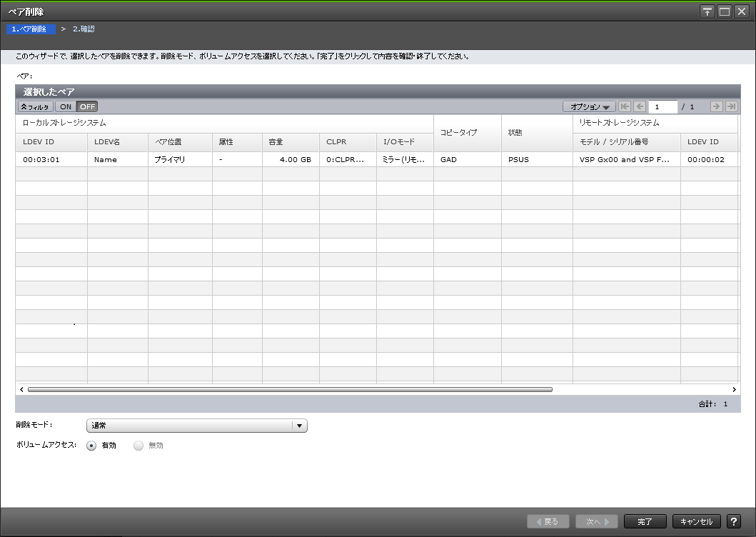Go to previous page of the table
Image resolution: width=756 pixels, height=537 pixels.
640,106
